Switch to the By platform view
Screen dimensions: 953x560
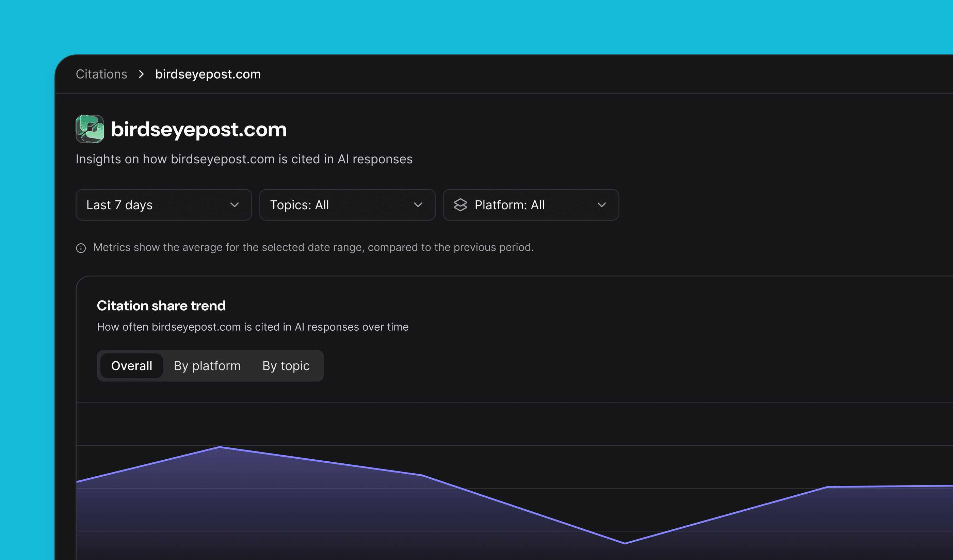pyautogui.click(x=207, y=366)
